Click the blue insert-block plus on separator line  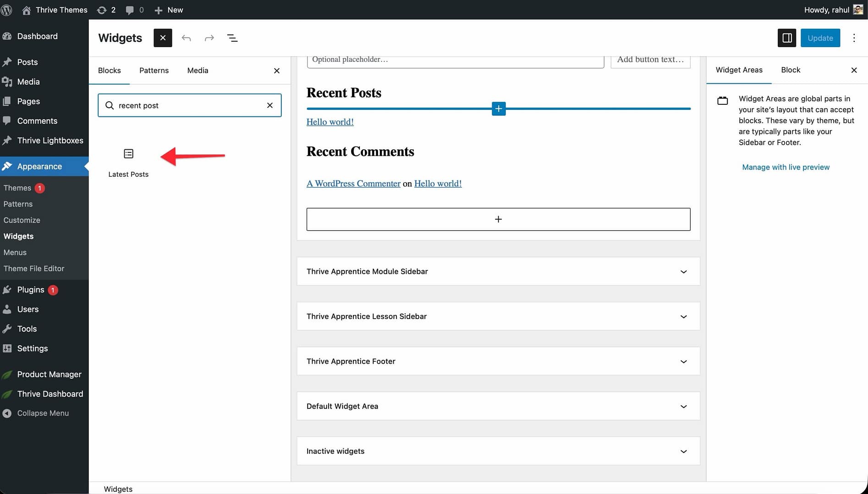[499, 109]
